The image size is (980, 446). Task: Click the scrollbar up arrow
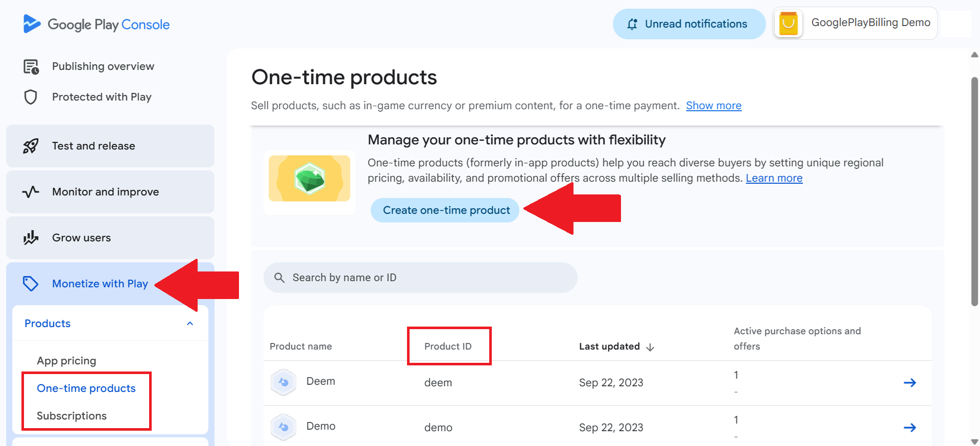[x=974, y=55]
